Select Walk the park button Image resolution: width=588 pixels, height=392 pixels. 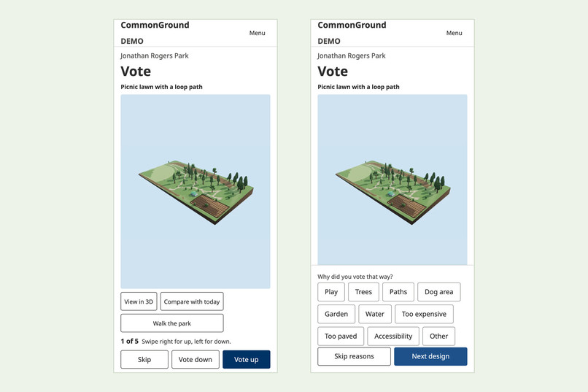[x=171, y=323]
